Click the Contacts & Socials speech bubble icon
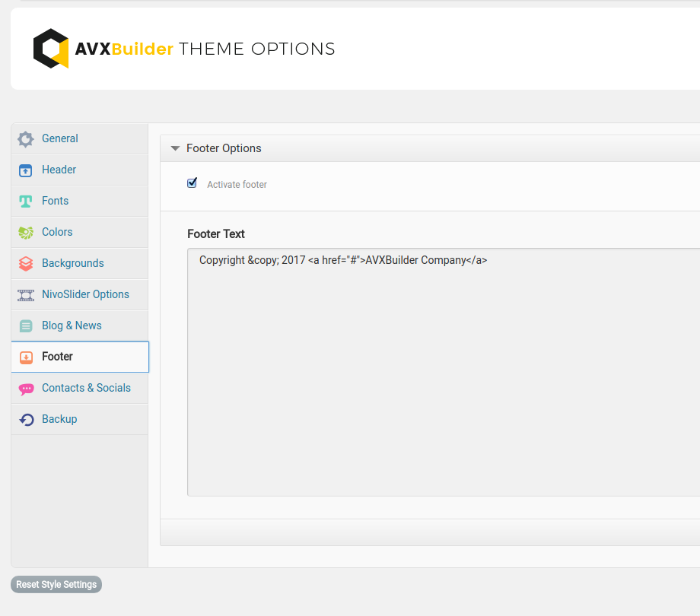Image resolution: width=700 pixels, height=616 pixels. tap(26, 388)
